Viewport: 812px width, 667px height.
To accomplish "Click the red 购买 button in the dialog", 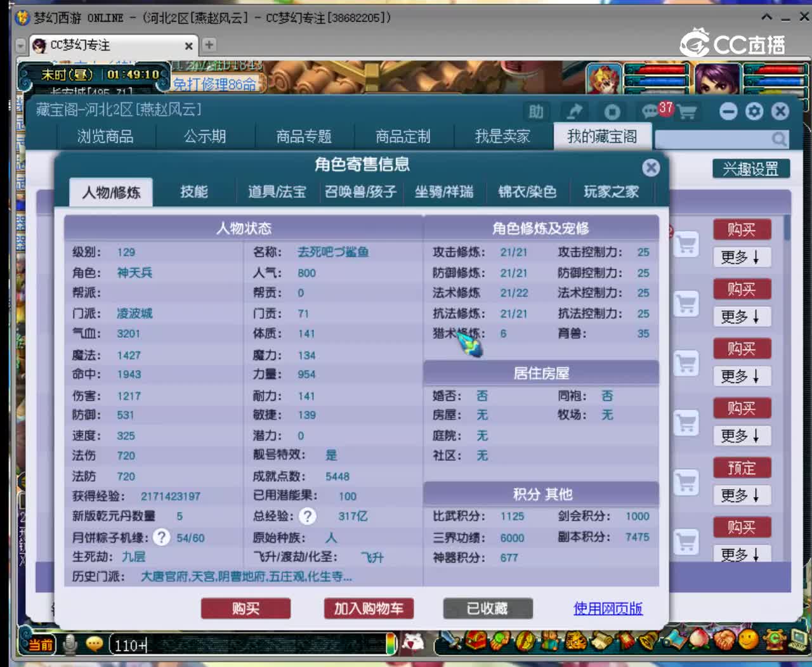I will (246, 609).
